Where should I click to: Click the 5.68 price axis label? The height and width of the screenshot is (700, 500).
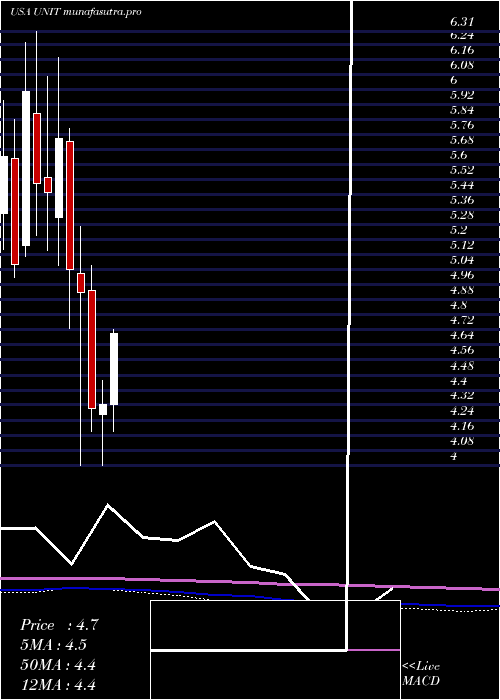462,140
